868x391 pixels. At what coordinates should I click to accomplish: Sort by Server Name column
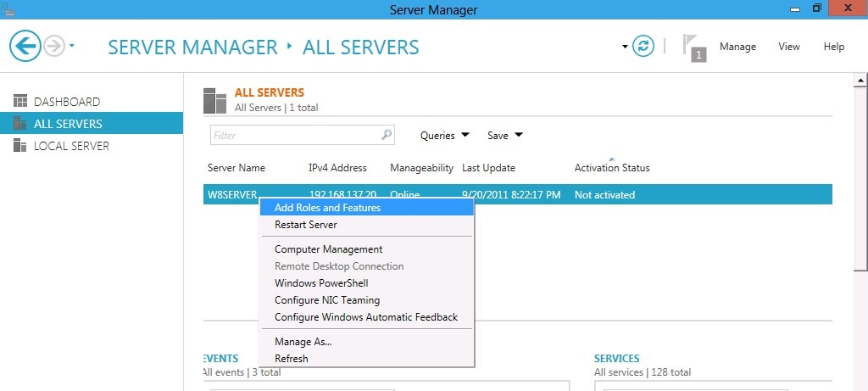tap(236, 168)
